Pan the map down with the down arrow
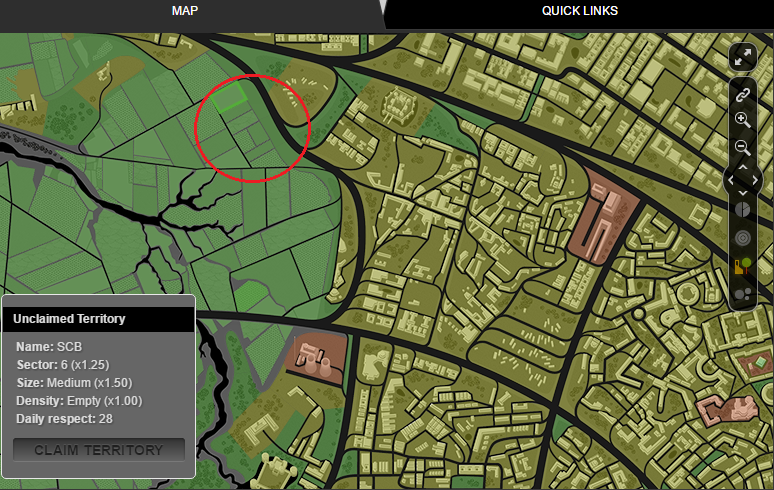This screenshot has height=490, width=774. click(743, 193)
